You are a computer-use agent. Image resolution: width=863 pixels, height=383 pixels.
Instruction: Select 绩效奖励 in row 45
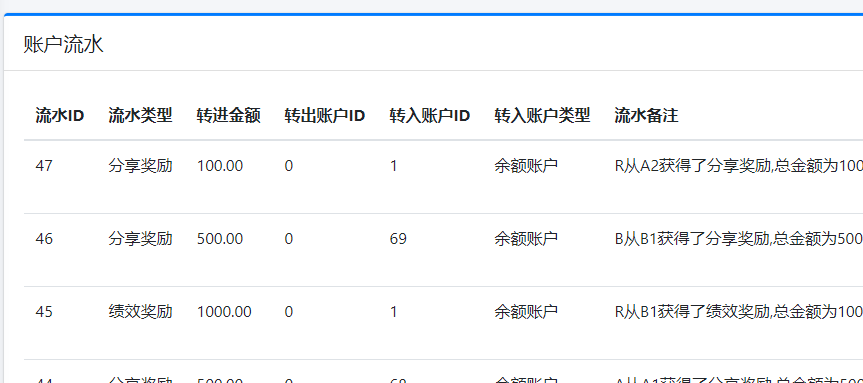140,312
